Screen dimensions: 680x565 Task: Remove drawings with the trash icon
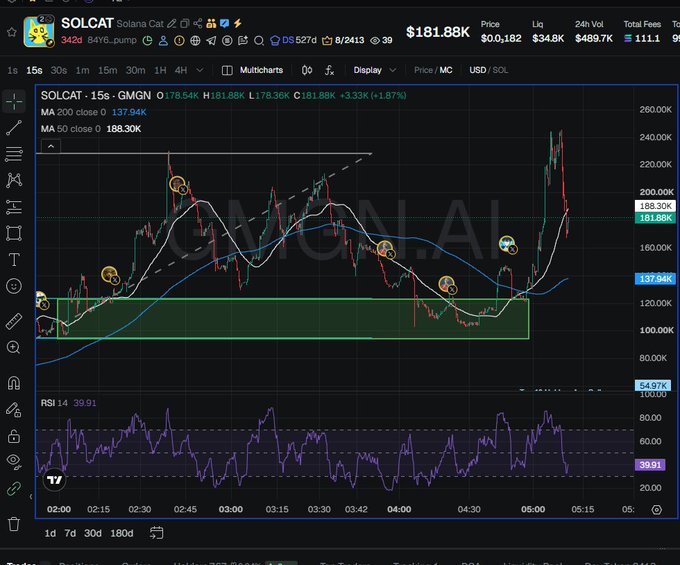click(14, 524)
